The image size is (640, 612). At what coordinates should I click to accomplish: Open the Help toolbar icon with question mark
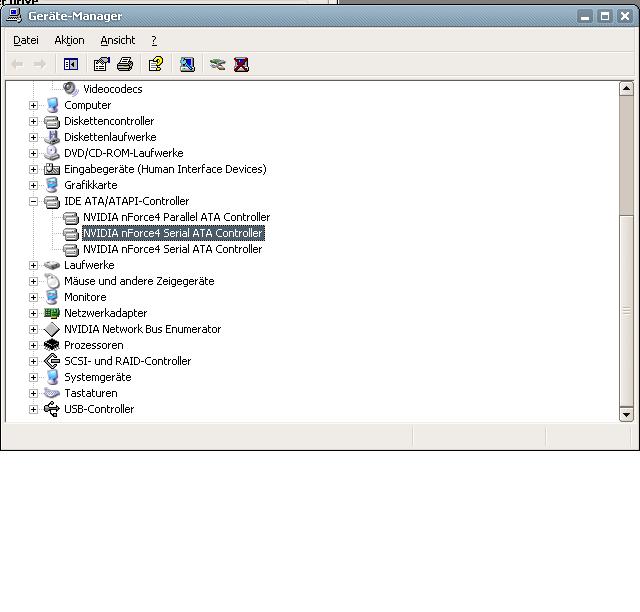[x=156, y=64]
